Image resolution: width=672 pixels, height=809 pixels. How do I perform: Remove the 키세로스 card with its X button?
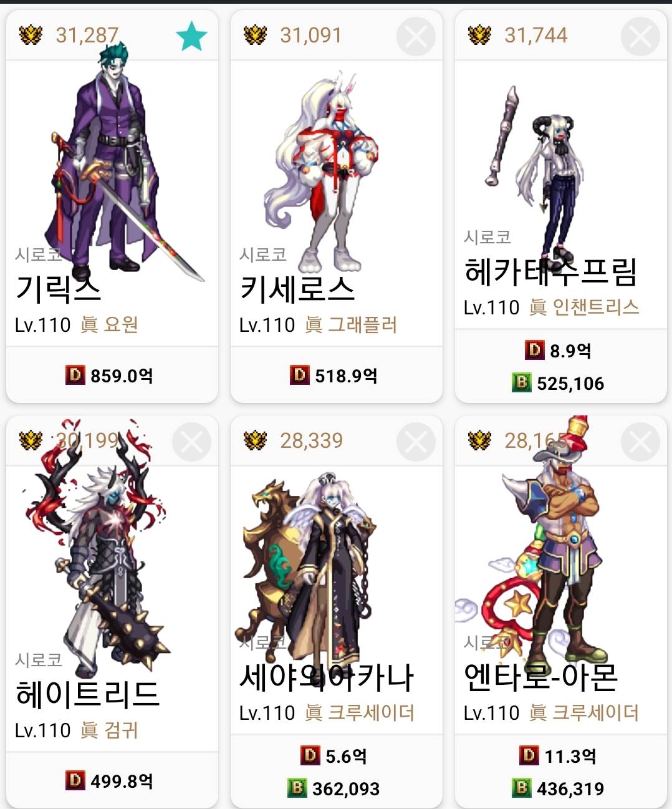click(x=416, y=36)
